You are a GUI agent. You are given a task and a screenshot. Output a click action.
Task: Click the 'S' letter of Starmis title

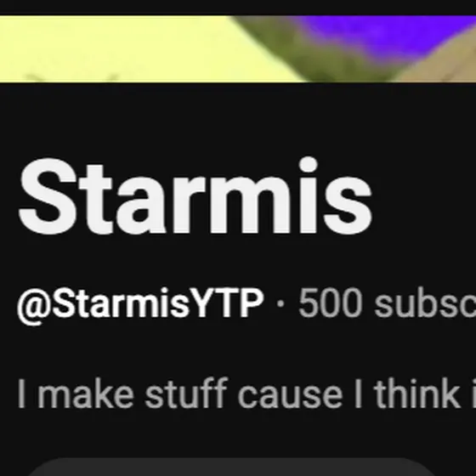click(48, 196)
